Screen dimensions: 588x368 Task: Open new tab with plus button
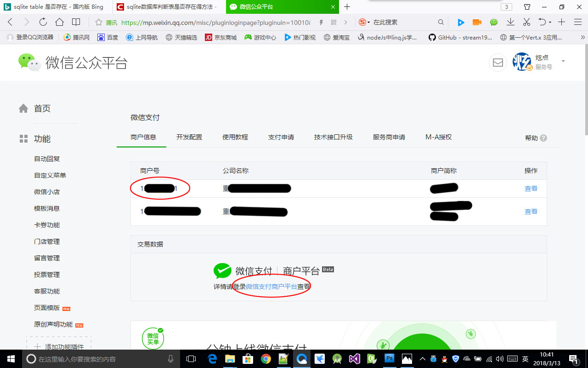tap(347, 7)
